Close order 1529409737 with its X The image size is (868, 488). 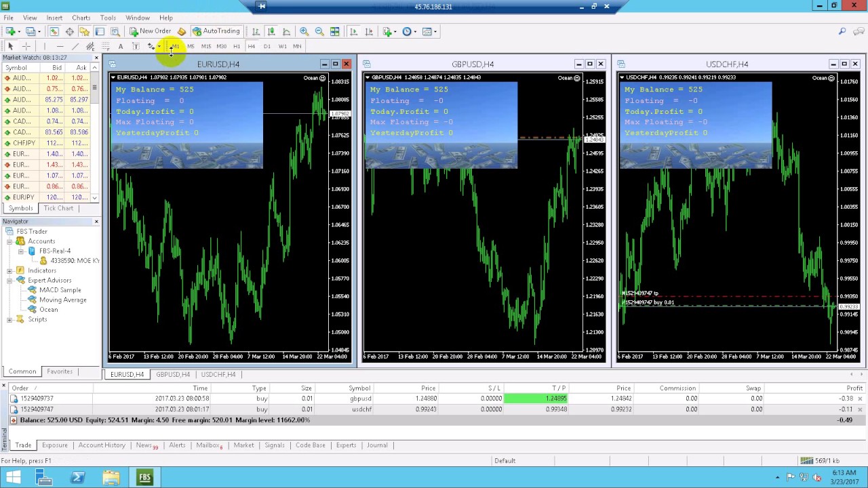(860, 399)
